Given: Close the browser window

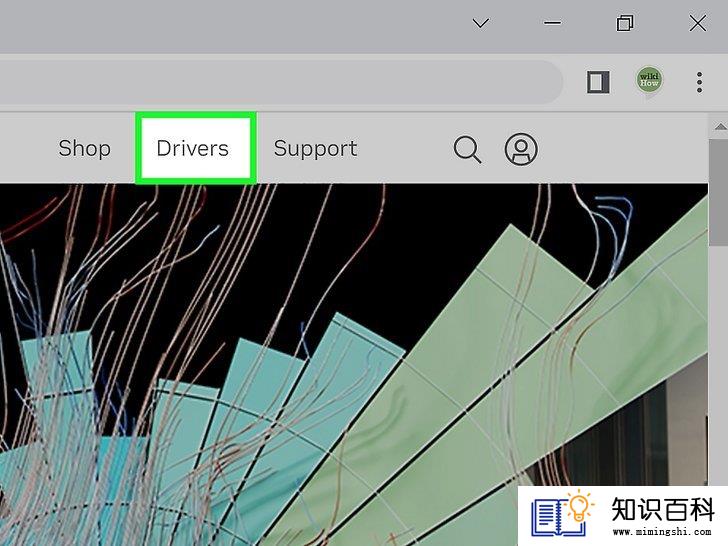Looking at the screenshot, I should point(697,23).
